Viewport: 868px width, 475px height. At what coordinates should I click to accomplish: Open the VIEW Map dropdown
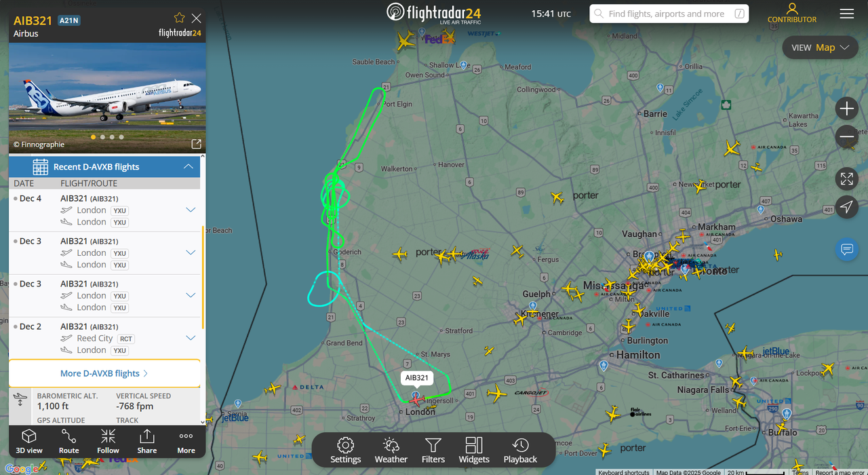820,47
